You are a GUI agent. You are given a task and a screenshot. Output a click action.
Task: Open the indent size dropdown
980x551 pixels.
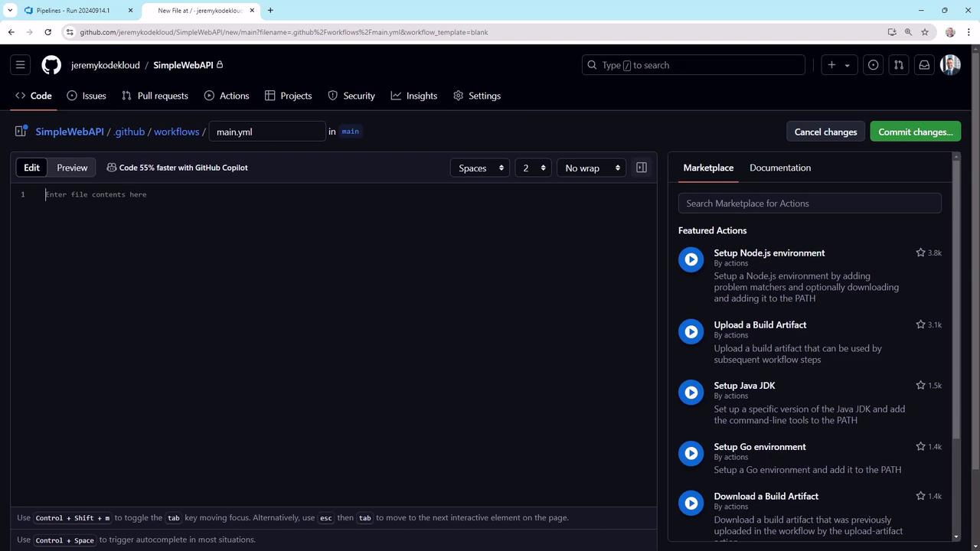coord(533,168)
